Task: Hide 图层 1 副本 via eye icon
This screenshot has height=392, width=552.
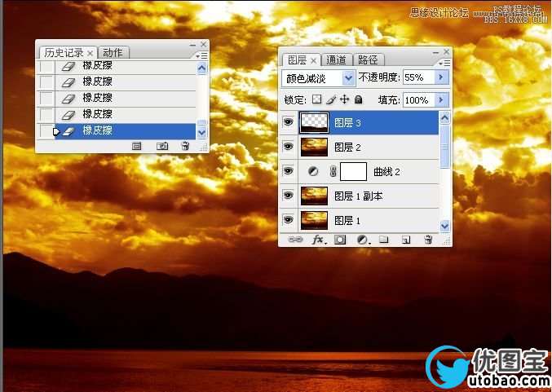Action: (289, 196)
